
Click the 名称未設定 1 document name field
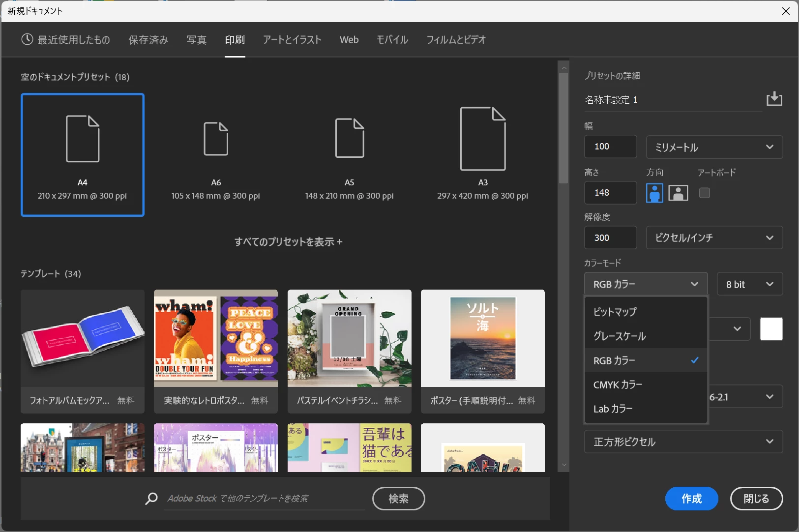coord(673,100)
